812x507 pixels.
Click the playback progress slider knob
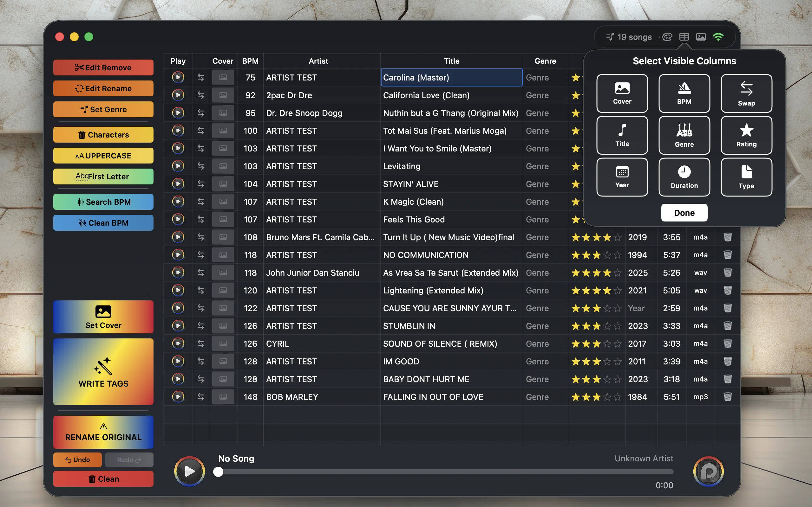coord(219,472)
